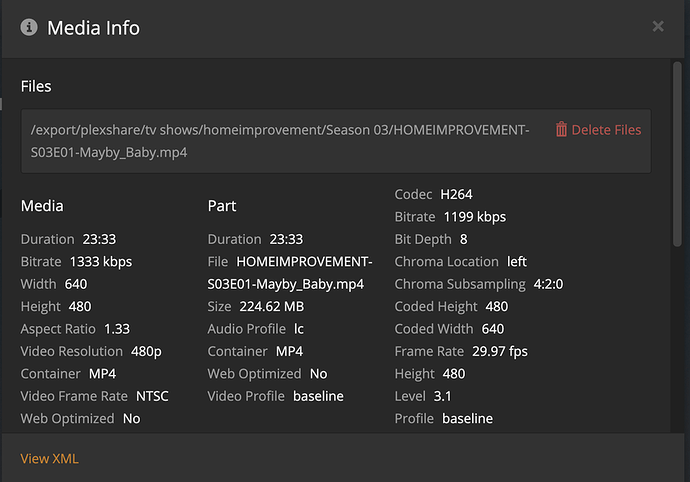The width and height of the screenshot is (690, 482).
Task: Click the 29.97 fps frame rate value
Action: (500, 351)
